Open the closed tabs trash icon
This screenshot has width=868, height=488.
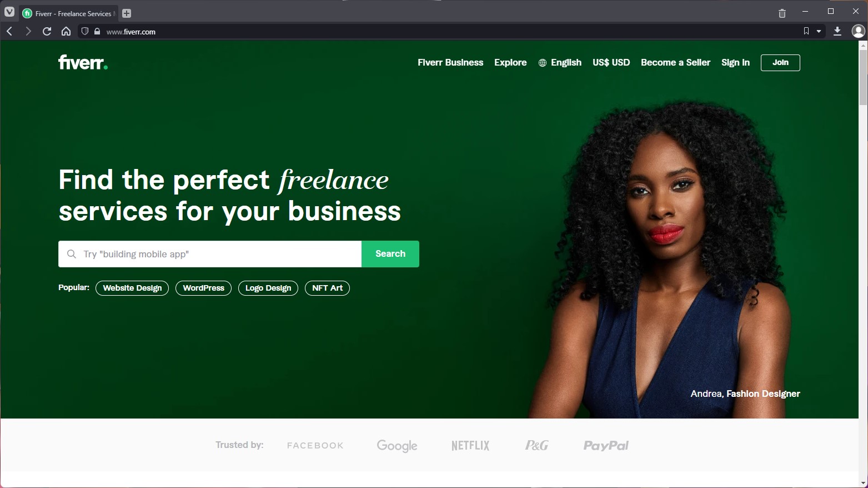click(782, 13)
